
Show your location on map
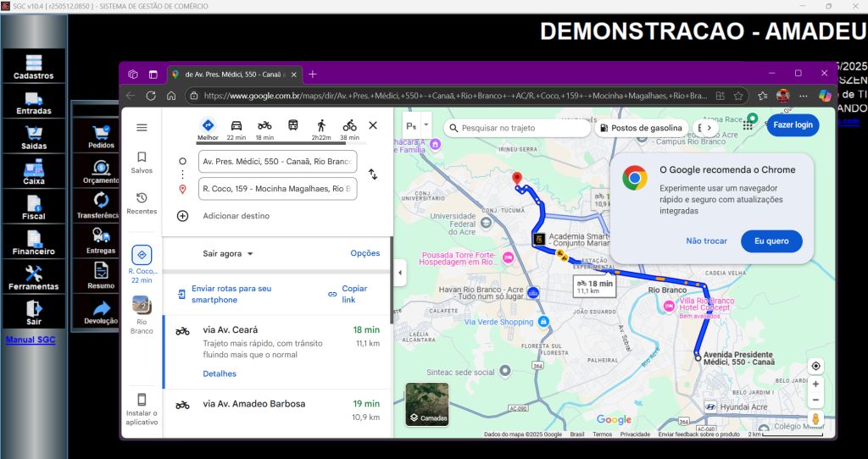tap(815, 366)
